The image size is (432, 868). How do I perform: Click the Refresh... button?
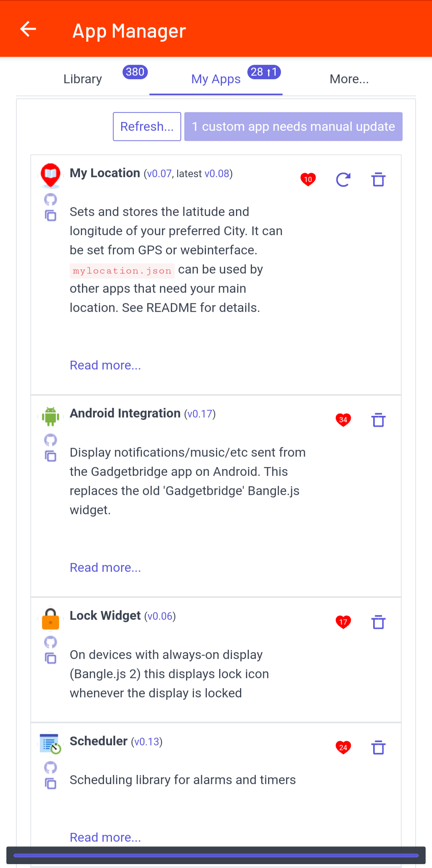click(147, 127)
